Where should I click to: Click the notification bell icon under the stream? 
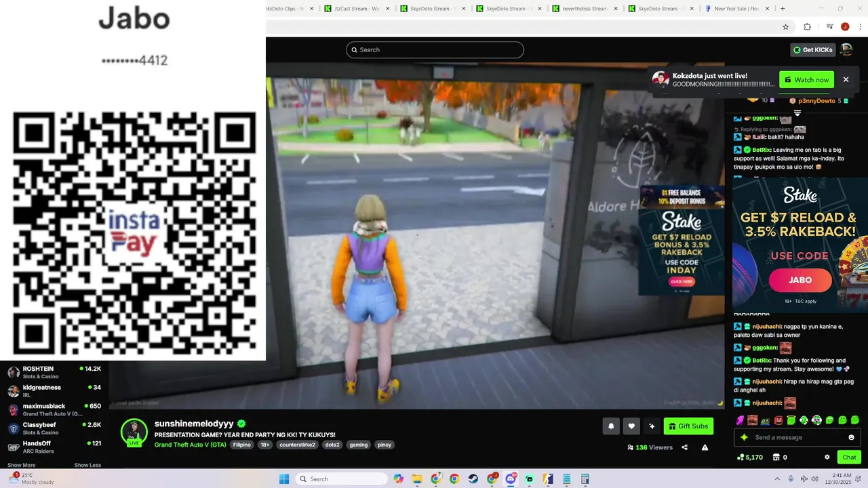(x=611, y=426)
